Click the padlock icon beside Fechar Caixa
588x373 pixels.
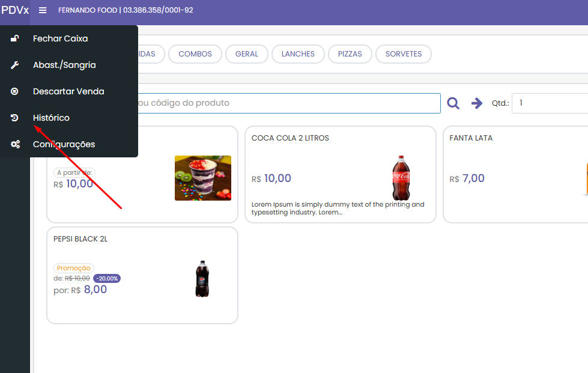point(15,38)
